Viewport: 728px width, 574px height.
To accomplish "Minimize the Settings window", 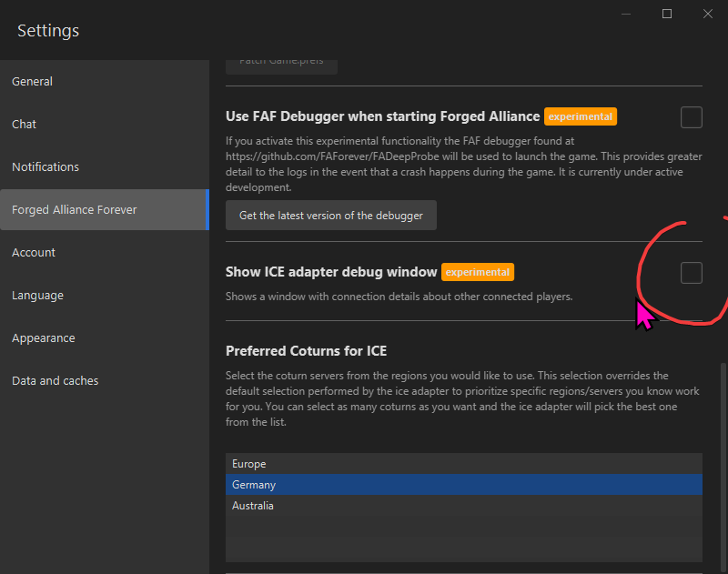I will [626, 14].
